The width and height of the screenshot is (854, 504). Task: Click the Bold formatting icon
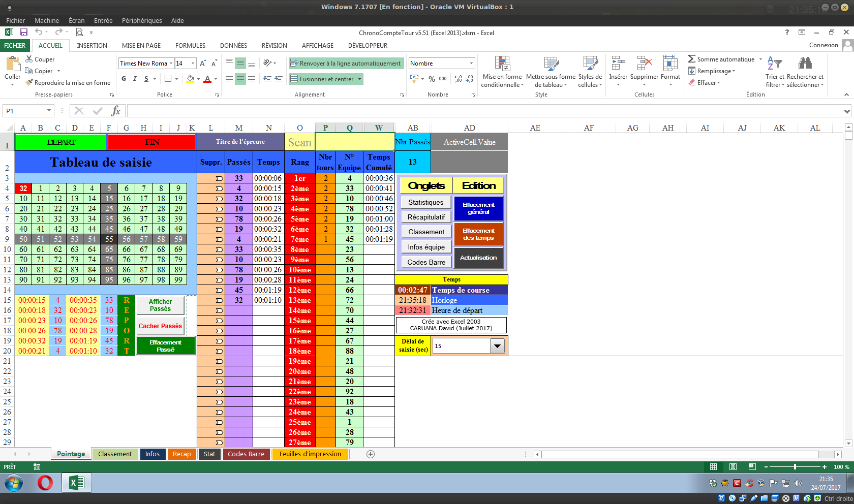(124, 79)
